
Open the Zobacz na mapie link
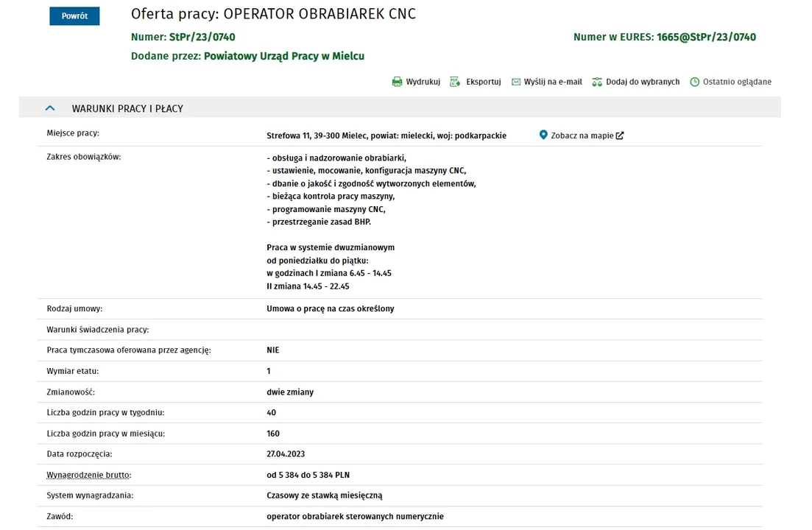tap(582, 135)
